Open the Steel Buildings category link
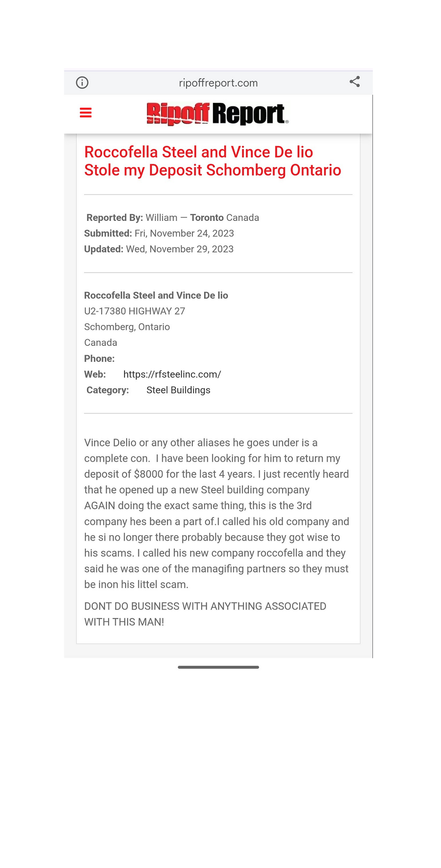 pos(178,390)
